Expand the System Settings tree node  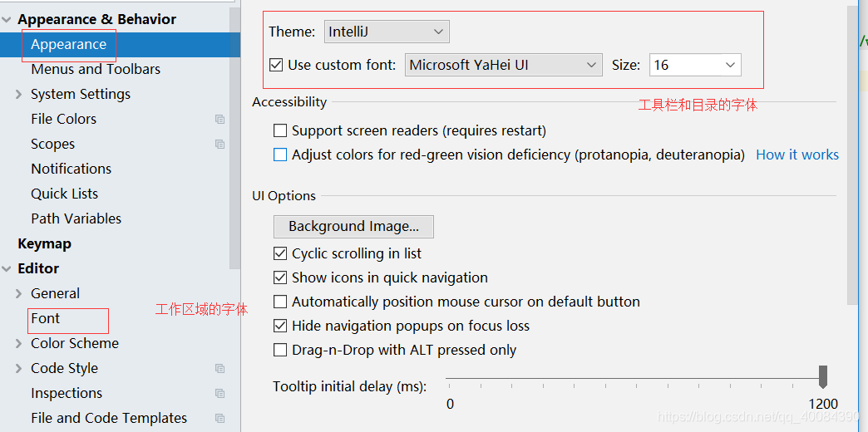point(19,95)
